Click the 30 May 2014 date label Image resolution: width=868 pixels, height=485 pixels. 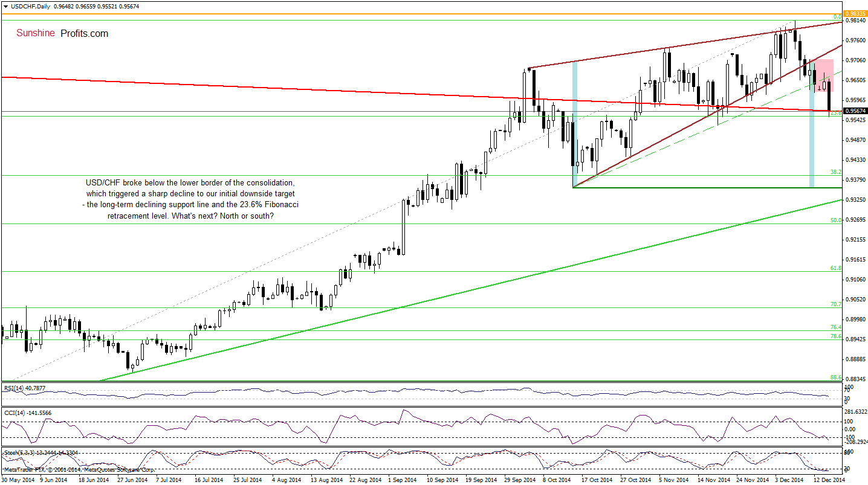pyautogui.click(x=18, y=480)
